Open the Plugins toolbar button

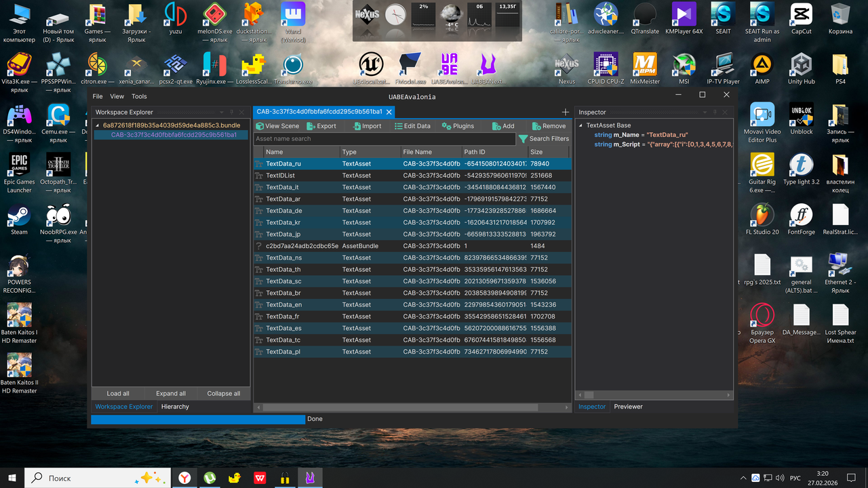[458, 126]
